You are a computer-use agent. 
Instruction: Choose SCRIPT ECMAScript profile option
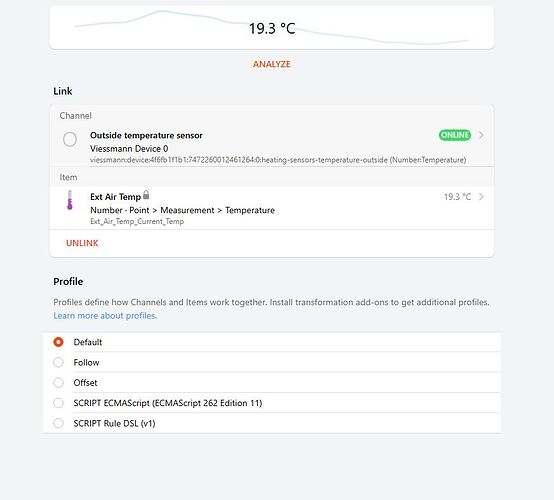[271, 403]
